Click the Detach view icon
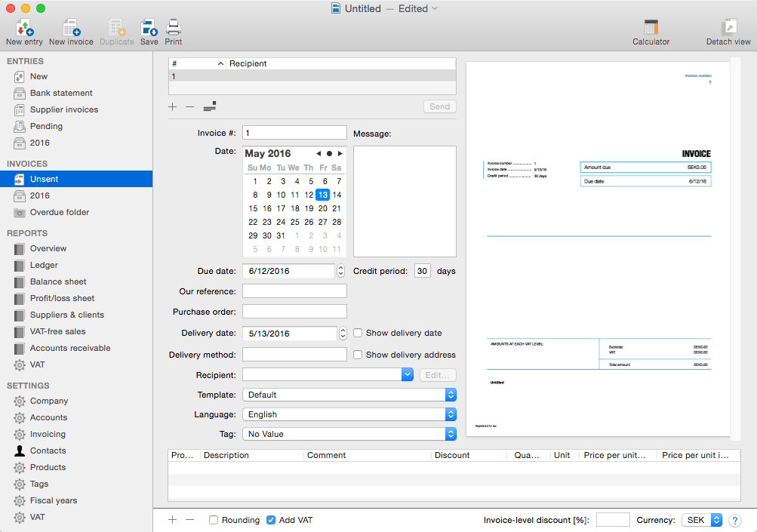This screenshot has height=532, width=757. [x=728, y=28]
